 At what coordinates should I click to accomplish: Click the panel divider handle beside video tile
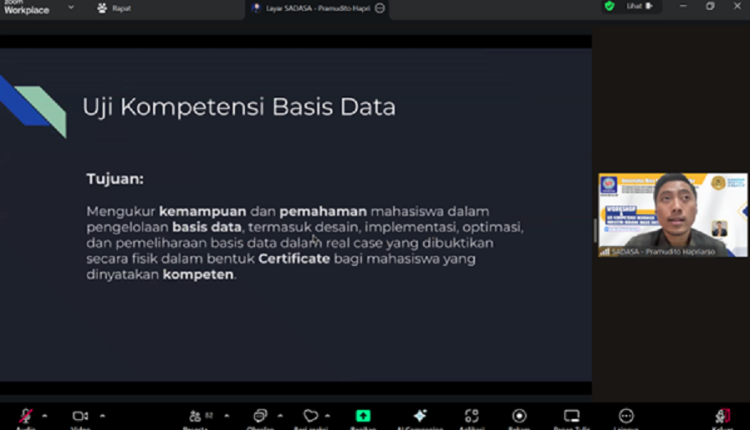pos(595,231)
